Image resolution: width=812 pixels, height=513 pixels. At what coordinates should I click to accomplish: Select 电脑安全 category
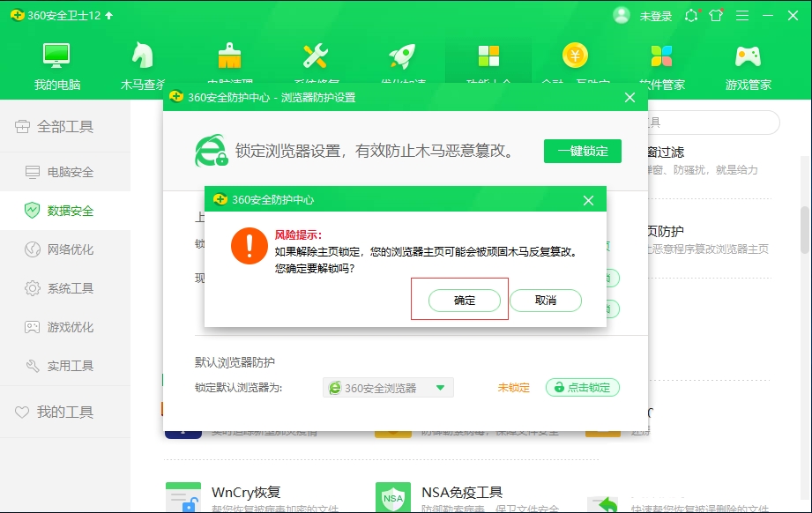tap(65, 172)
